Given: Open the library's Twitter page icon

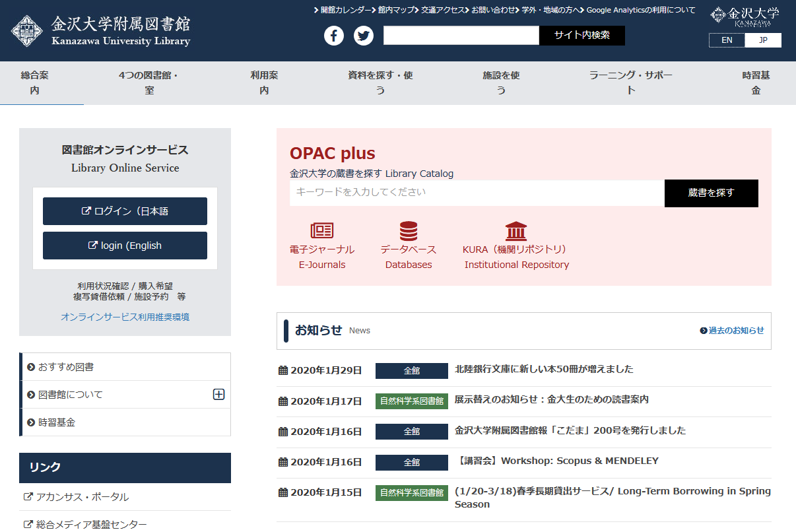Looking at the screenshot, I should (363, 36).
